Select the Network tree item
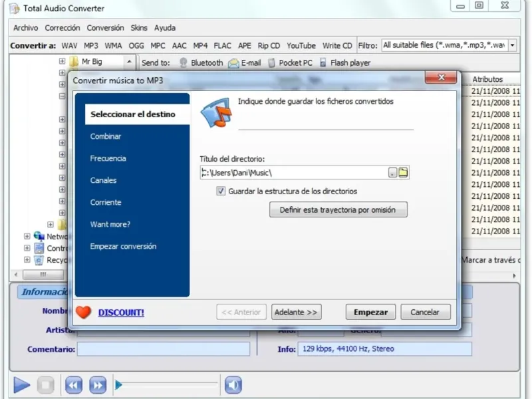The width and height of the screenshot is (532, 399). (51, 236)
